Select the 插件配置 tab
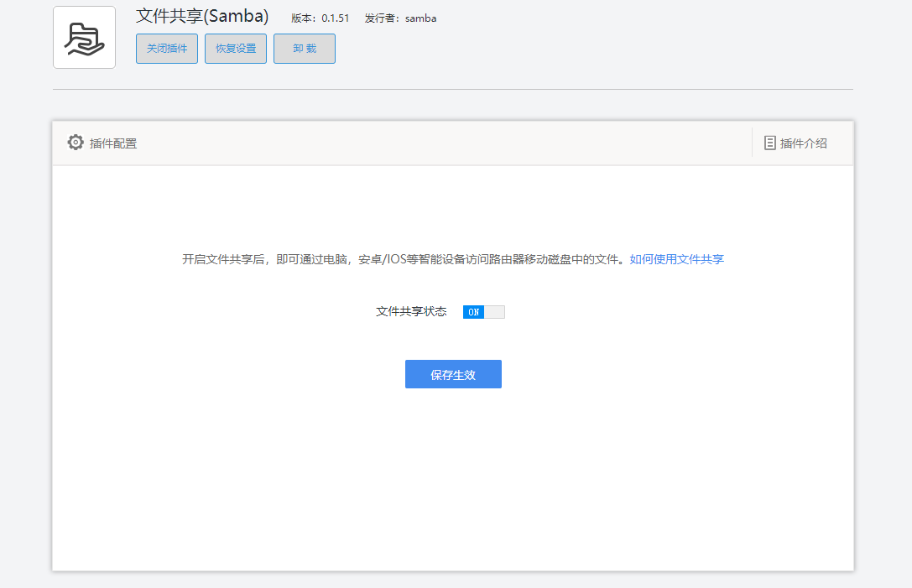 pyautogui.click(x=102, y=143)
